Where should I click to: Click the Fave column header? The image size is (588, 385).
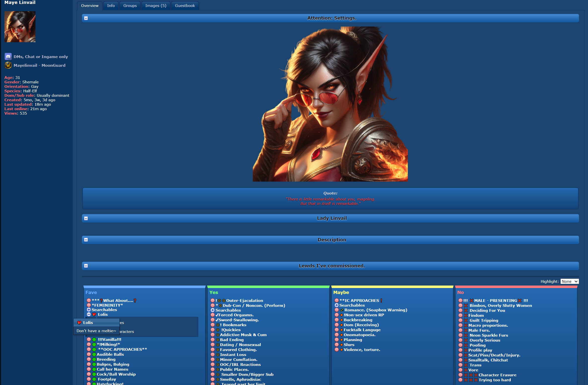[x=91, y=292]
